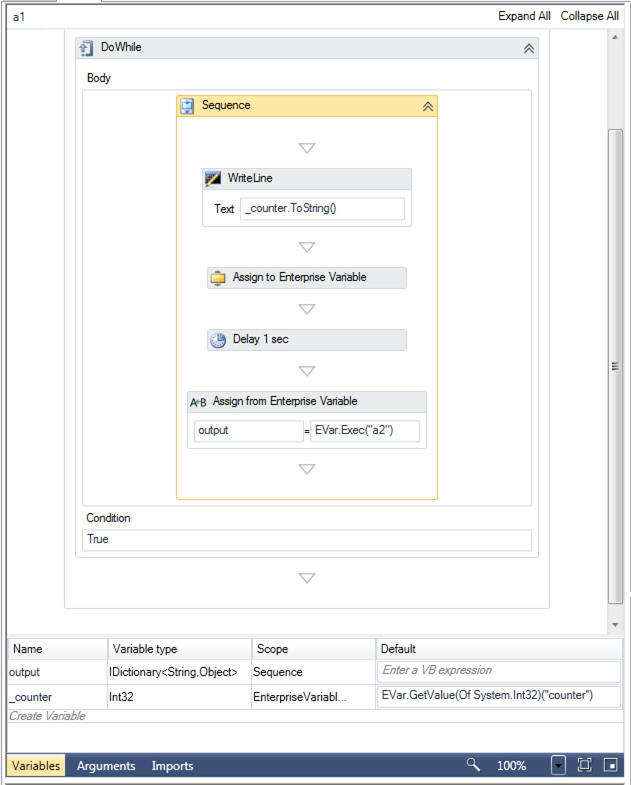Collapse the DoWhile activity using its chevron
The width and height of the screenshot is (631, 785).
coord(528,49)
